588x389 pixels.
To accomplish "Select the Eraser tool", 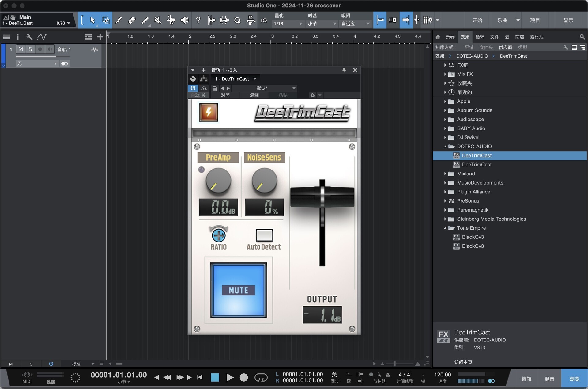I will pos(132,20).
